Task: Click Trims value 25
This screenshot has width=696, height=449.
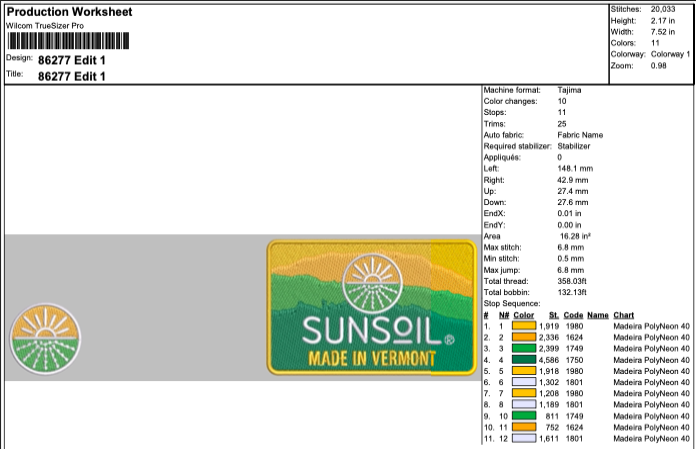Action: pyautogui.click(x=562, y=124)
